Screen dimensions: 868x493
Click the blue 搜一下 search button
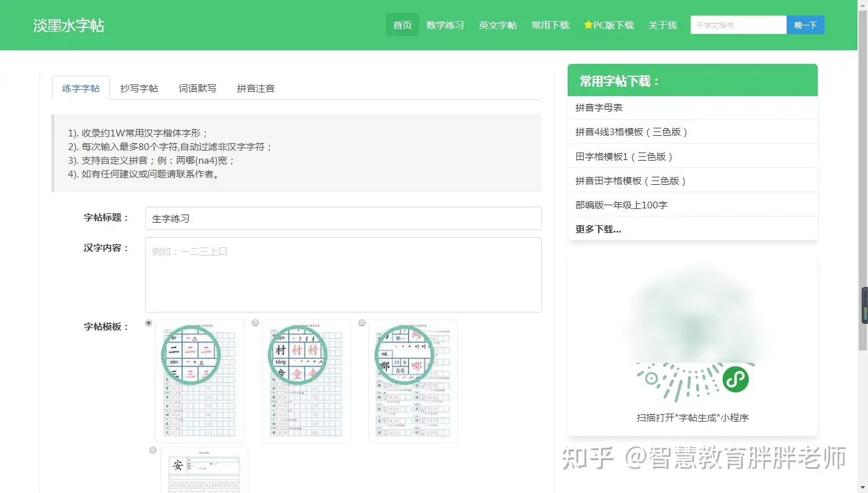pos(805,25)
